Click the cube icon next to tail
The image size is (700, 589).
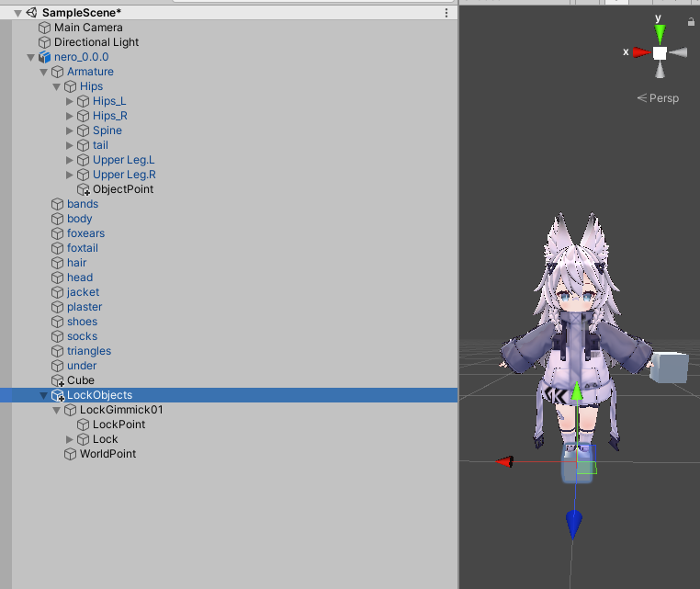pos(83,145)
